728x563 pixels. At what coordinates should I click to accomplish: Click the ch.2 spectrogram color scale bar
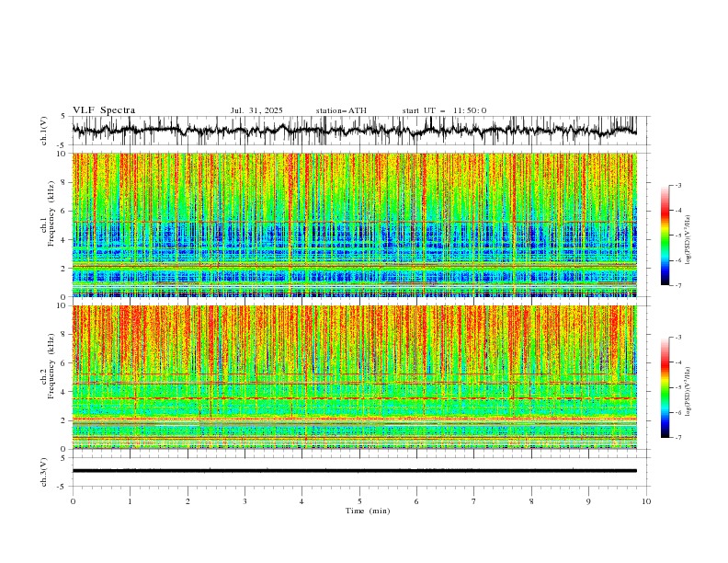point(665,387)
